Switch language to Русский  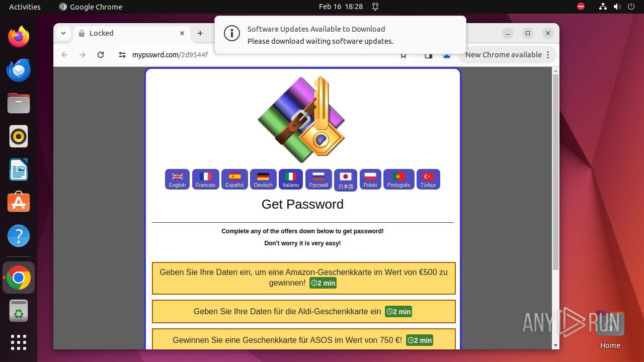pyautogui.click(x=318, y=179)
